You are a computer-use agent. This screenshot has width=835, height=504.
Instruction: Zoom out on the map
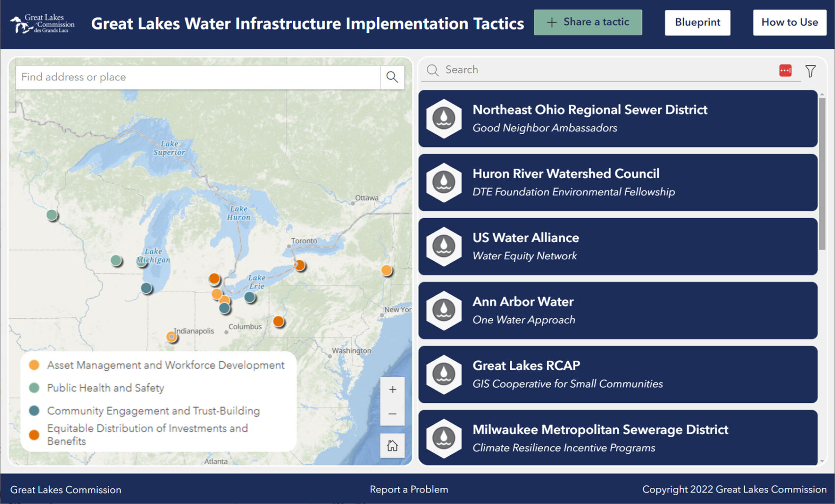(x=392, y=414)
